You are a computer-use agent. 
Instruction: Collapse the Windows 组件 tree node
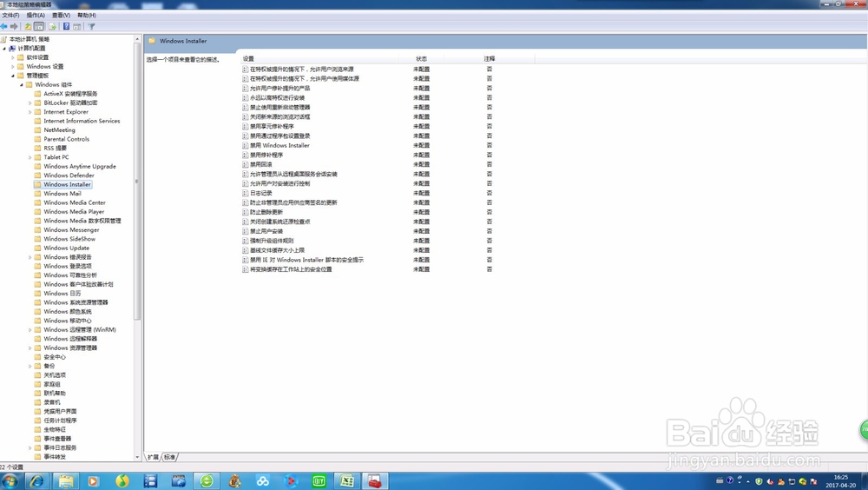pyautogui.click(x=22, y=85)
